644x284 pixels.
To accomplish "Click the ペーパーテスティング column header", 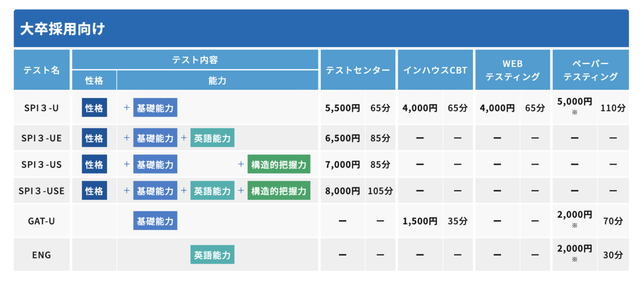I will 590,70.
